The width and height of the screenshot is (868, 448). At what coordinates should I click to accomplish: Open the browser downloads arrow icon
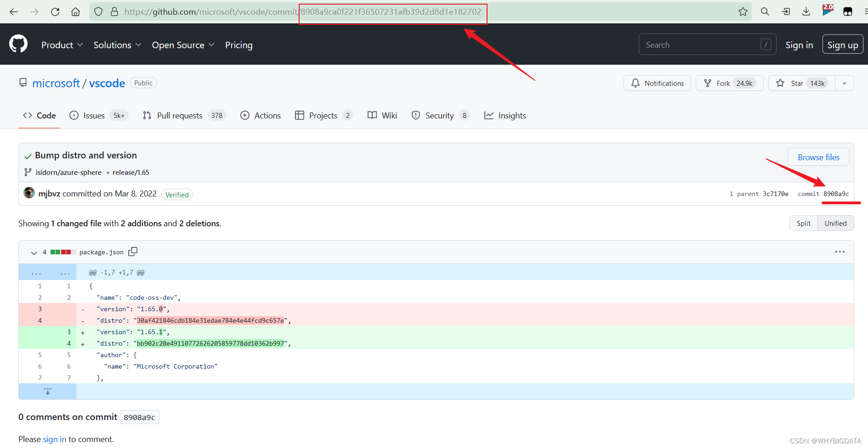pyautogui.click(x=806, y=11)
